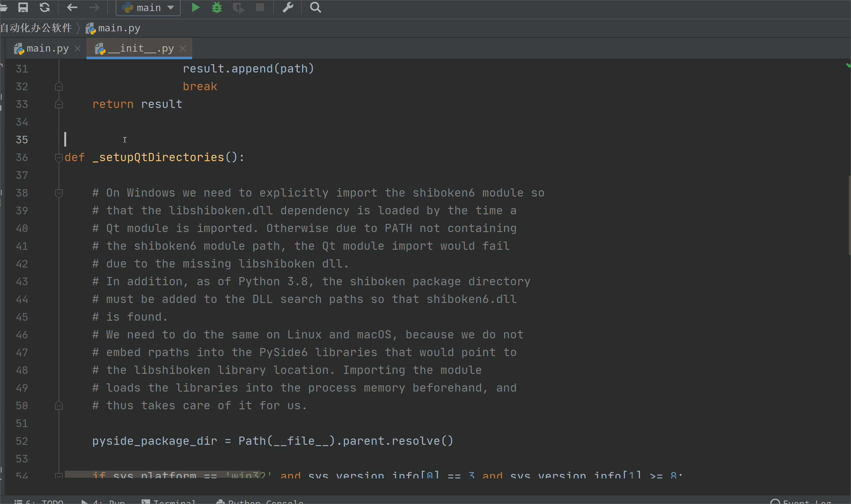Collapse comment block fold marker at line 38

pos(58,193)
